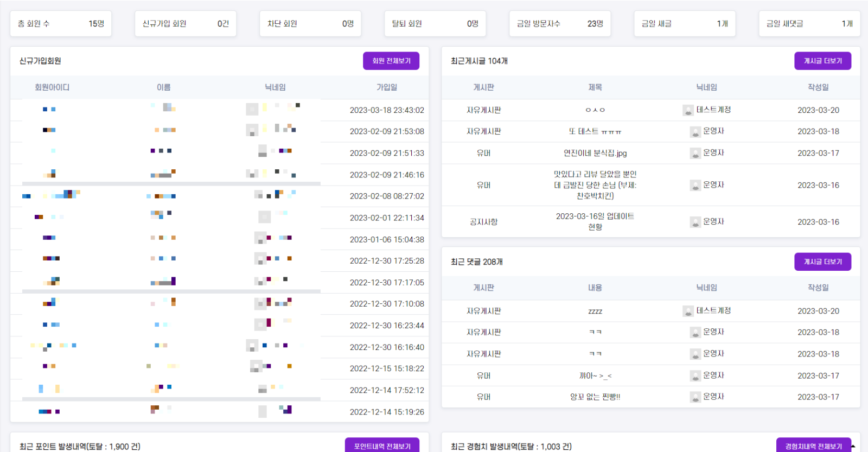Click avatar icon on 언진이네 분식집.jpg row
The height and width of the screenshot is (452, 868).
(695, 154)
